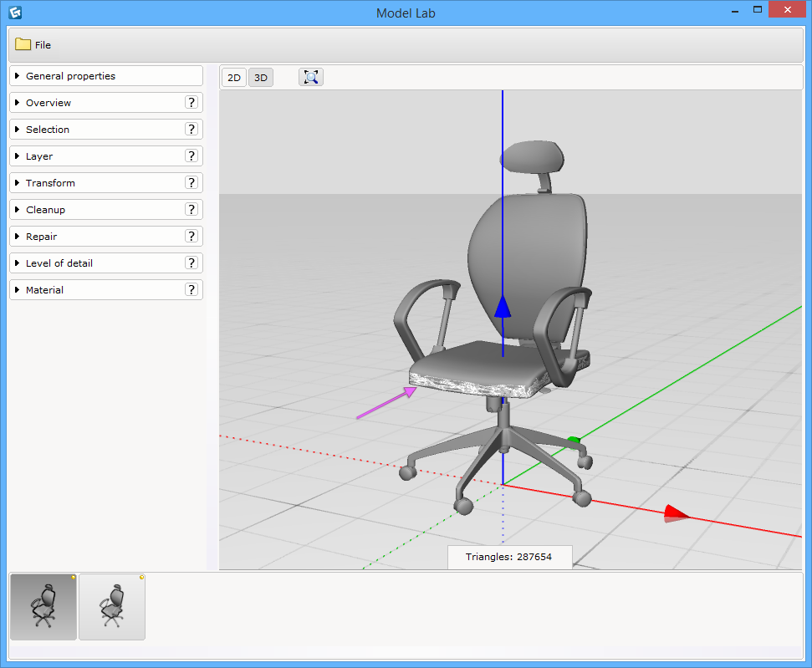The width and height of the screenshot is (812, 668).
Task: Open help for Selection section
Action: [x=192, y=129]
